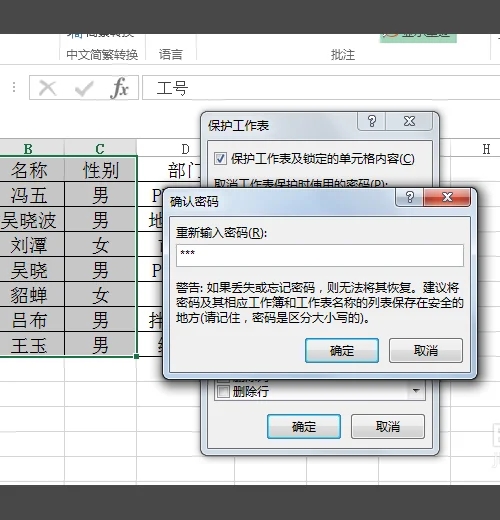This screenshot has height=520, width=500.
Task: Select the gender cell in 貂蝉's row
Action: click(100, 295)
